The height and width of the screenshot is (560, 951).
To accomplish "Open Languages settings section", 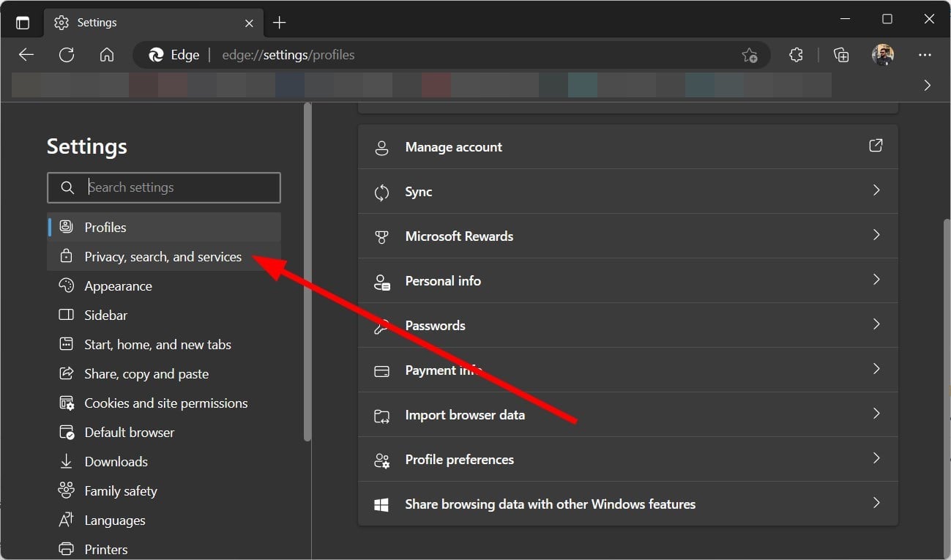I will 164,520.
